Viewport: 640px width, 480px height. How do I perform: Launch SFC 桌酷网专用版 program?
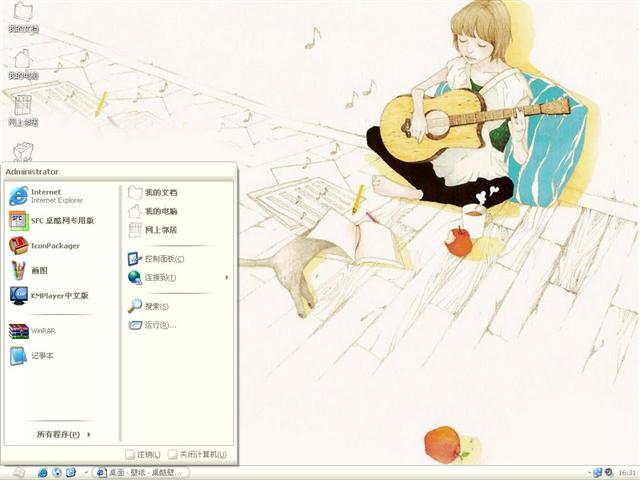tap(62, 221)
